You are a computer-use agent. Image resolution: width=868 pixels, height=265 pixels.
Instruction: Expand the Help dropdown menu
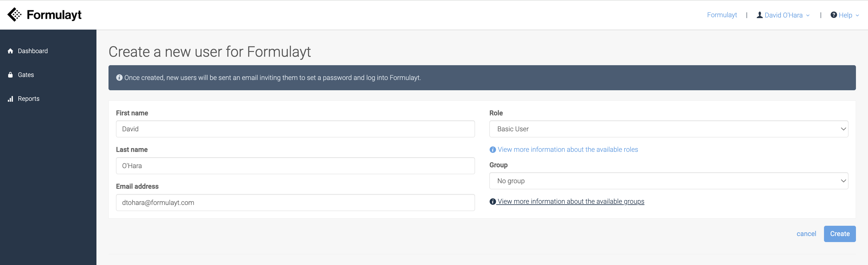[x=845, y=15]
